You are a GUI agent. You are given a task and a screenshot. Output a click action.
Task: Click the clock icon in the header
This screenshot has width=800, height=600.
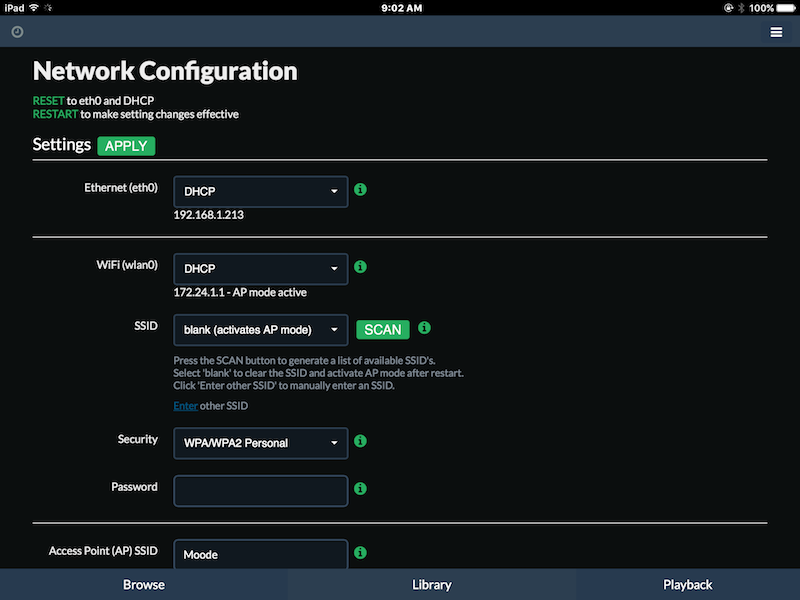17,32
